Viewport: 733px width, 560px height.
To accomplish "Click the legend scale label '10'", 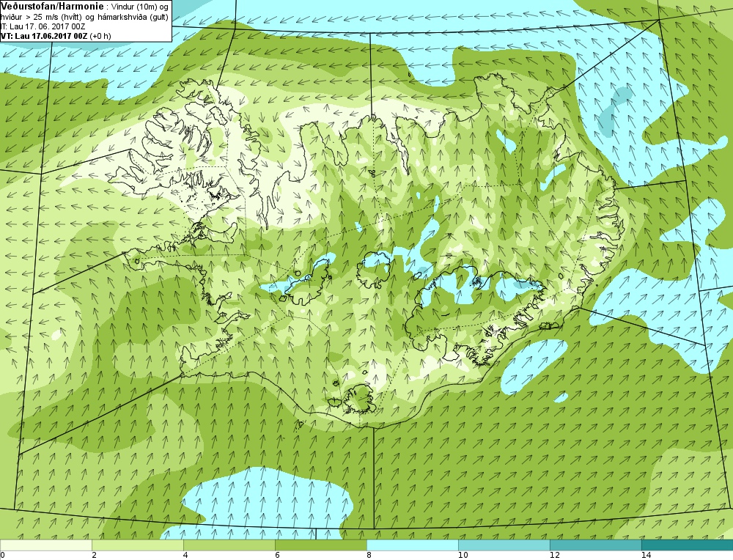I will pyautogui.click(x=463, y=556).
